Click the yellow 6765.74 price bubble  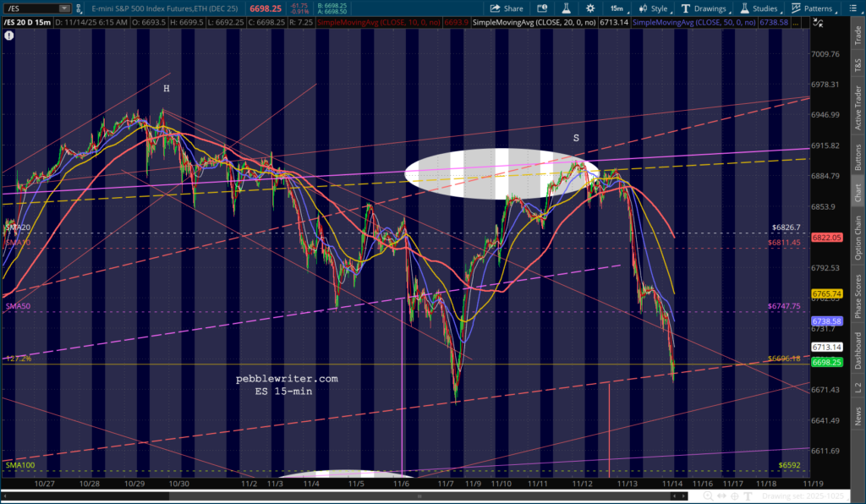827,294
